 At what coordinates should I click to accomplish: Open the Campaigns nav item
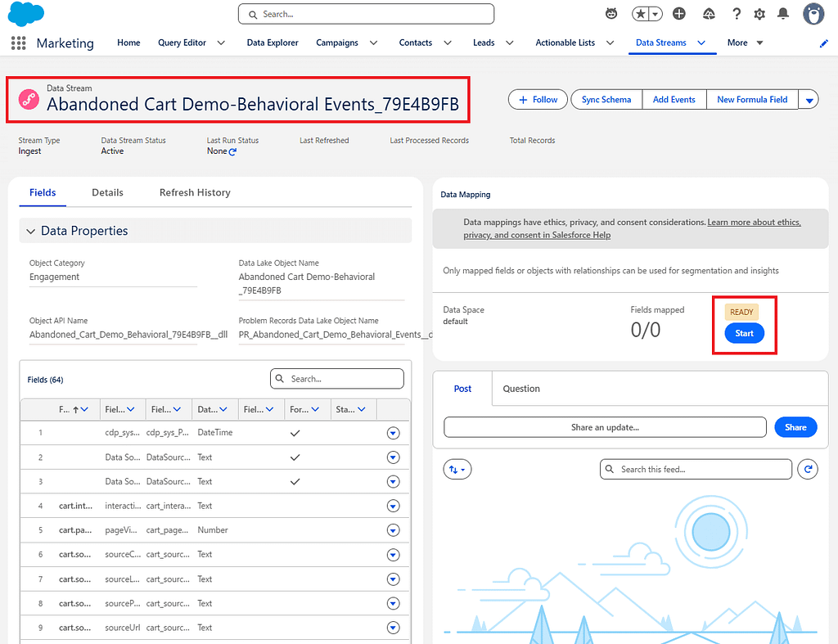coord(337,43)
